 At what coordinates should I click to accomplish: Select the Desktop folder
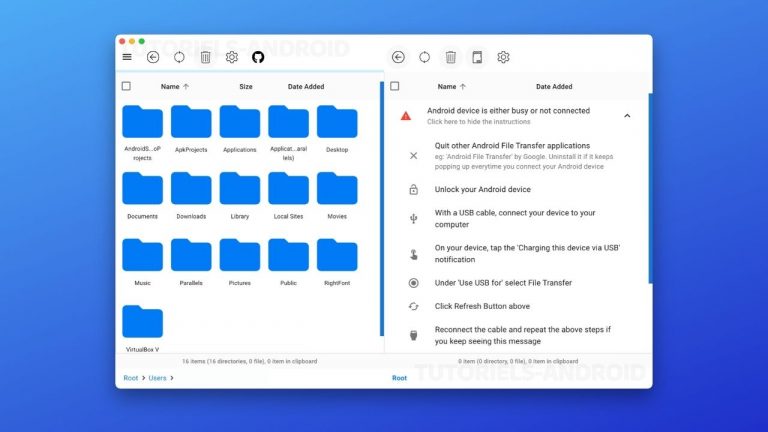click(x=337, y=129)
